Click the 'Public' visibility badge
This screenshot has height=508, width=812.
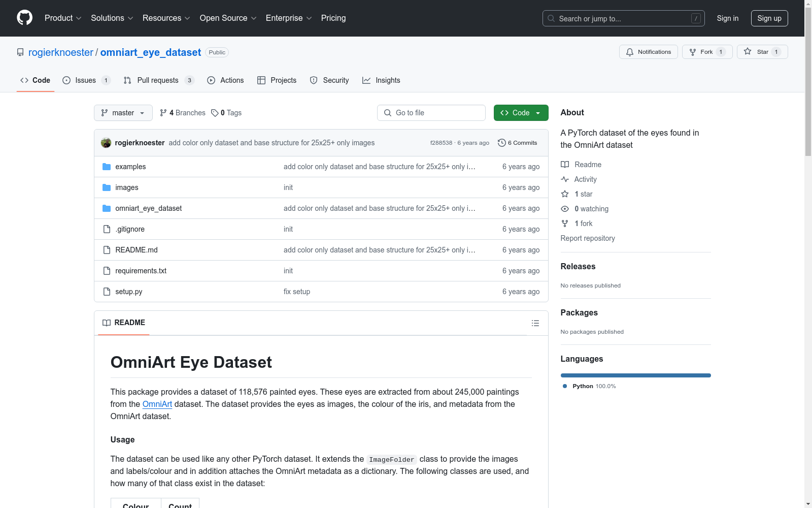[217, 52]
